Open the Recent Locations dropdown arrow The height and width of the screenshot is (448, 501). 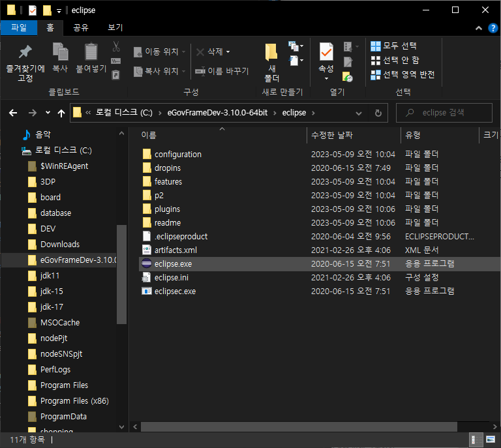[x=48, y=112]
